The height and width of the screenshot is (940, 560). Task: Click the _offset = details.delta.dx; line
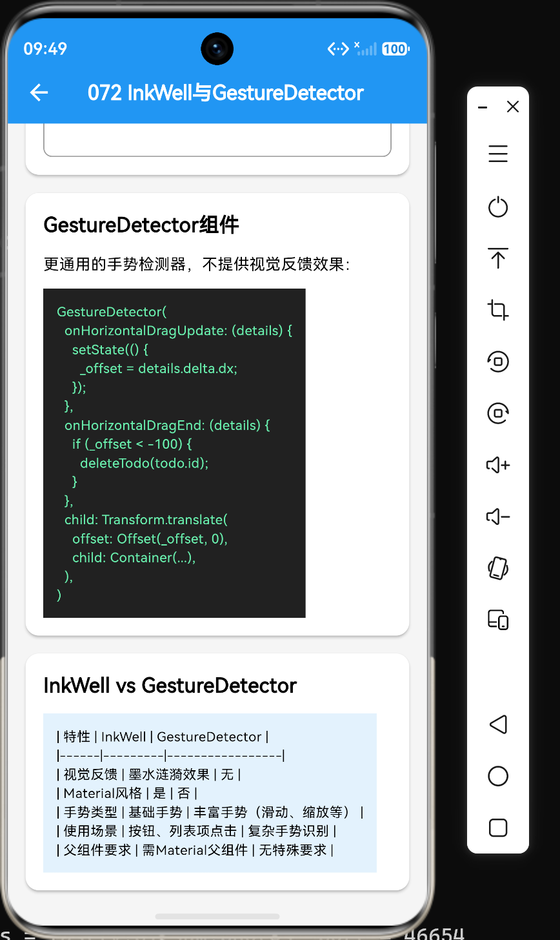click(159, 369)
